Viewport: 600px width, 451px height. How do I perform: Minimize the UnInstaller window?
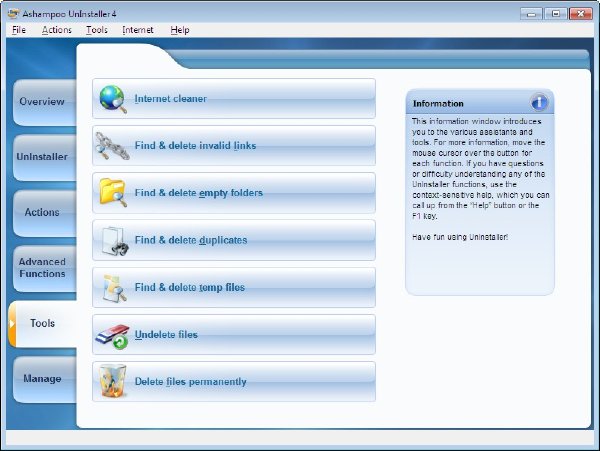531,14
